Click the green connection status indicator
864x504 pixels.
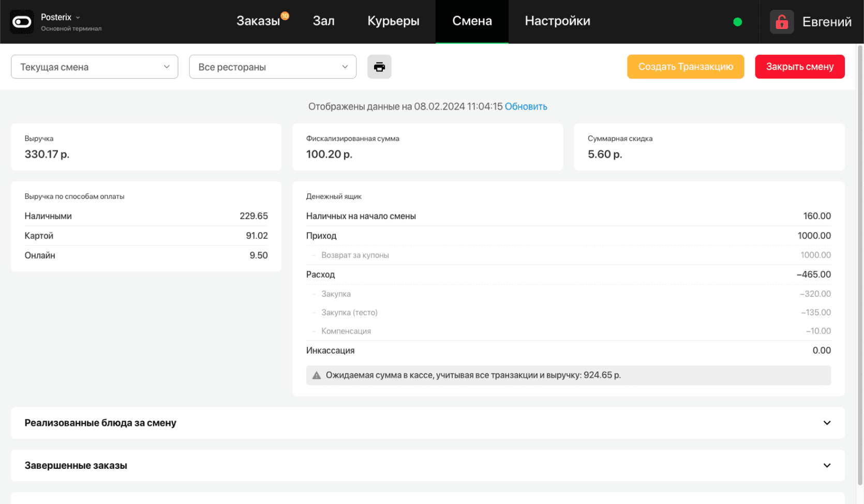click(738, 22)
